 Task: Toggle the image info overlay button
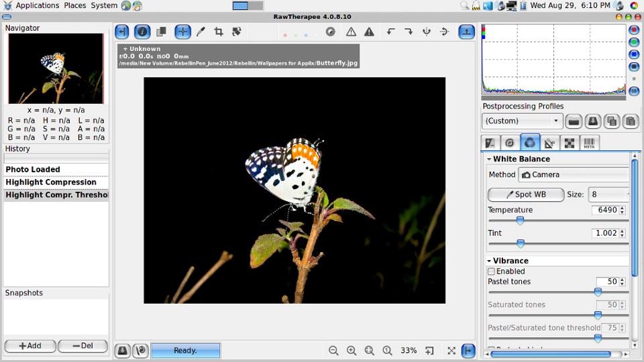coord(142,32)
